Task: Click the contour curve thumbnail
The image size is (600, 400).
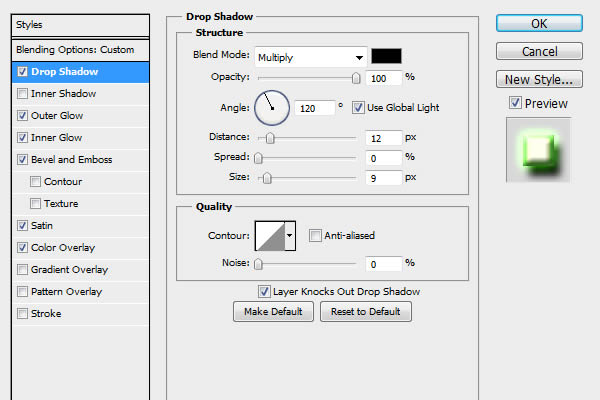Action: pos(270,236)
